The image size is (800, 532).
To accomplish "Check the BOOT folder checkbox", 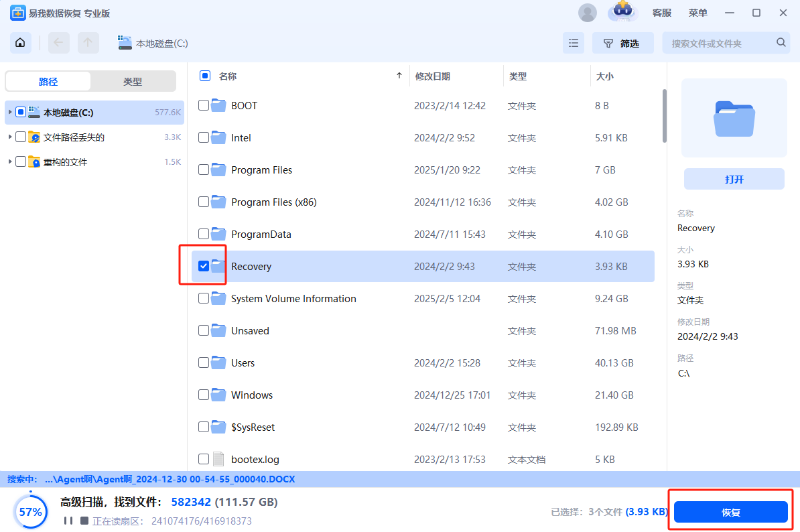I will [x=204, y=105].
